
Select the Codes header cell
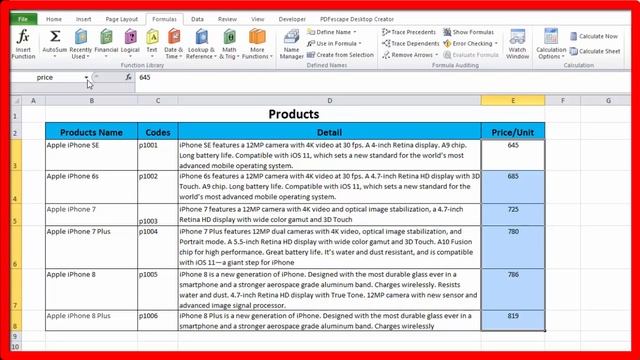point(158,131)
